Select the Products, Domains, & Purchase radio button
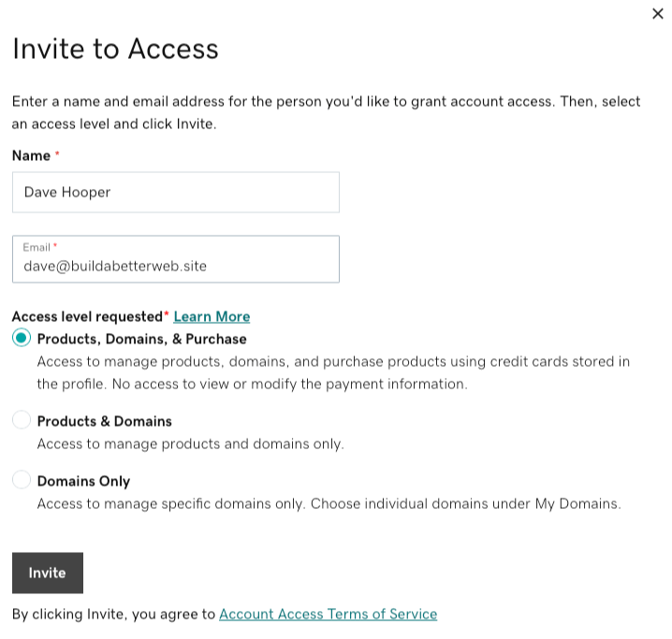Viewport: 672px width, 639px height. click(x=22, y=339)
